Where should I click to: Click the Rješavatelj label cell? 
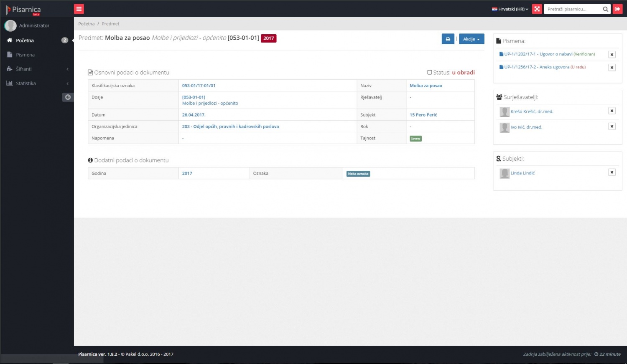[382, 100]
